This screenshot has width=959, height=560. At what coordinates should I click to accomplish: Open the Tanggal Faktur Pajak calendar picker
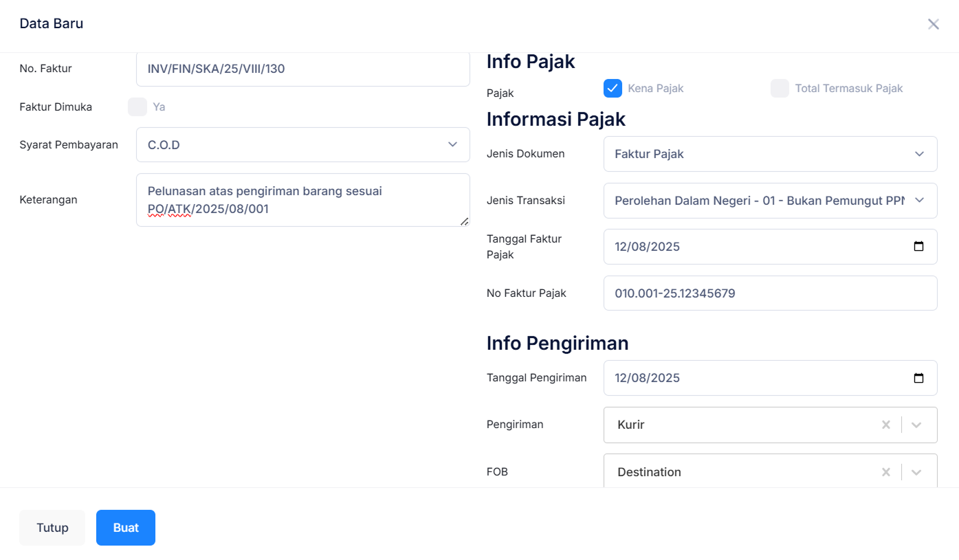(x=919, y=246)
